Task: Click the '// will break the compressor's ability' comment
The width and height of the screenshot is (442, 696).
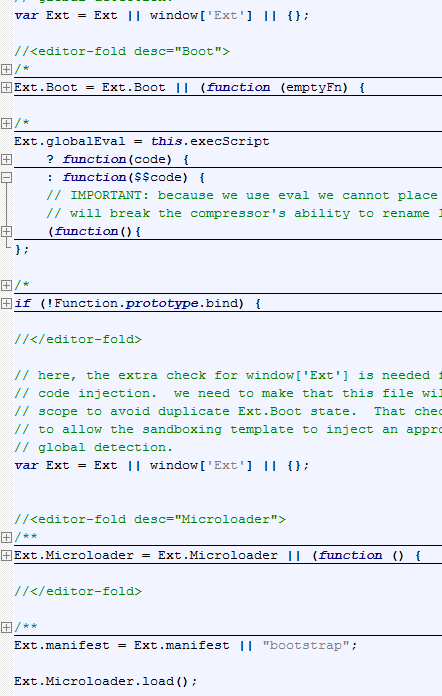Action: (243, 214)
